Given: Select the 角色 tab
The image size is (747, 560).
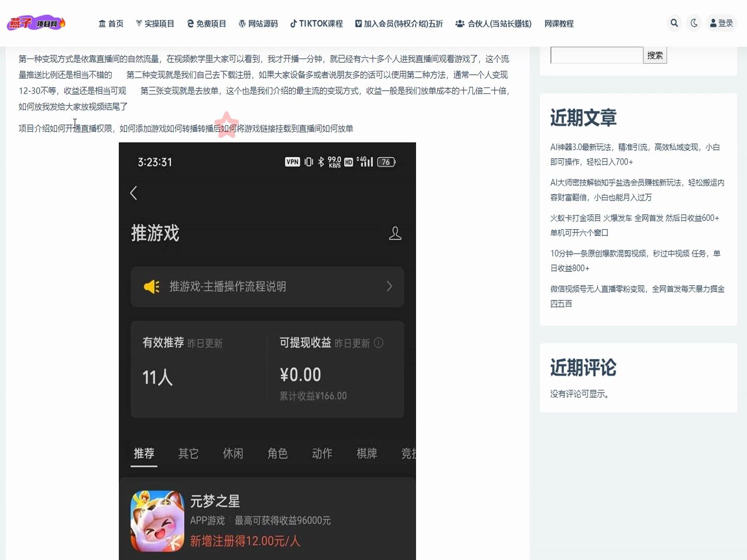Looking at the screenshot, I should pyautogui.click(x=278, y=453).
